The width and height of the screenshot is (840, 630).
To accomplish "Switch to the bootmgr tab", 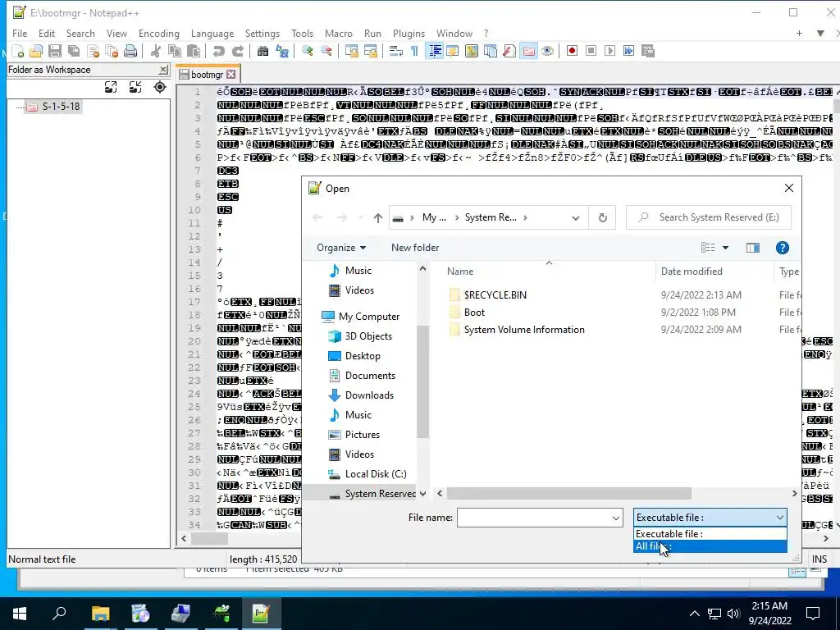I will 207,75.
